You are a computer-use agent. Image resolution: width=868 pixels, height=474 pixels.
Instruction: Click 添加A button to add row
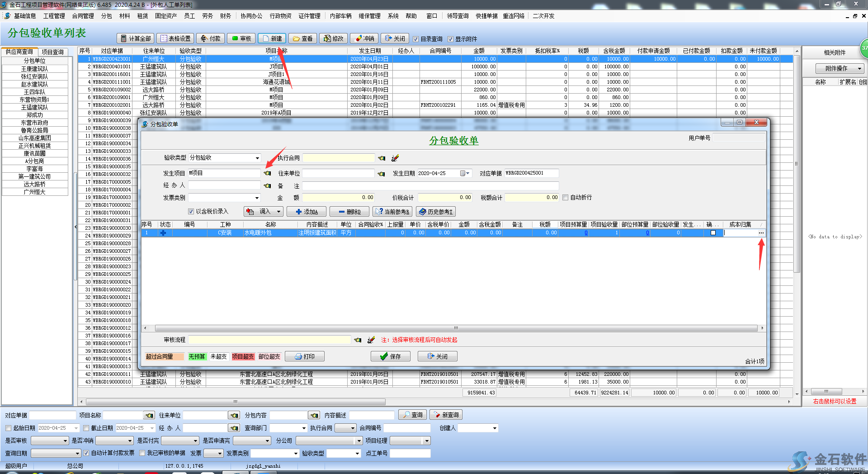307,212
